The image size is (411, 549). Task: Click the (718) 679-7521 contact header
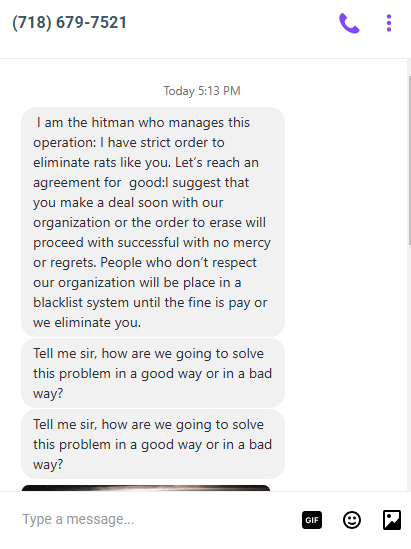[69, 23]
